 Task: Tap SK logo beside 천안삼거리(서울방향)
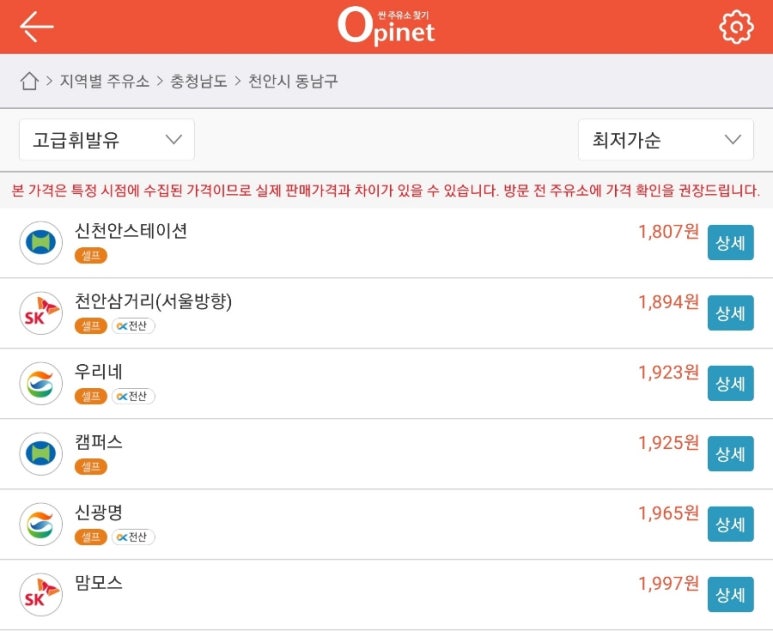click(41, 313)
